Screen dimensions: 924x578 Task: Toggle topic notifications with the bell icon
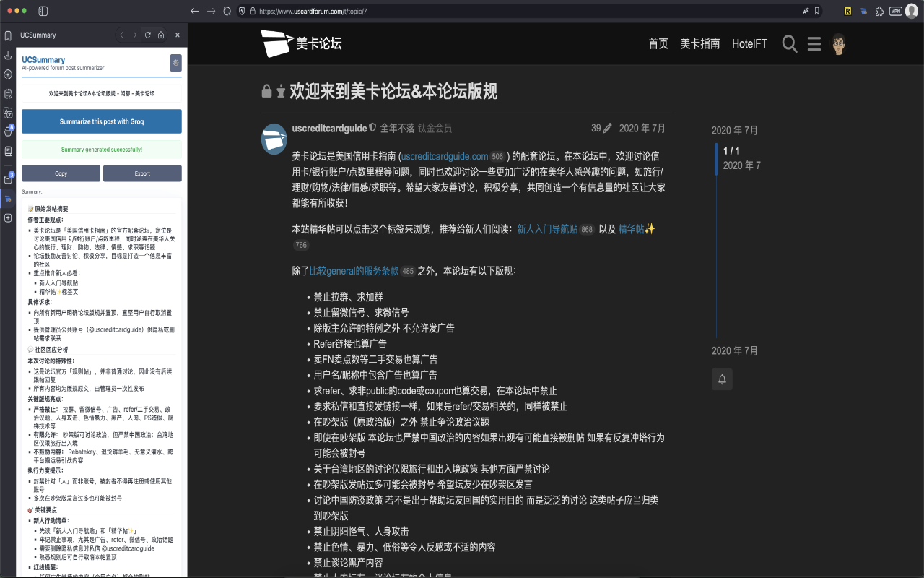[x=721, y=379]
